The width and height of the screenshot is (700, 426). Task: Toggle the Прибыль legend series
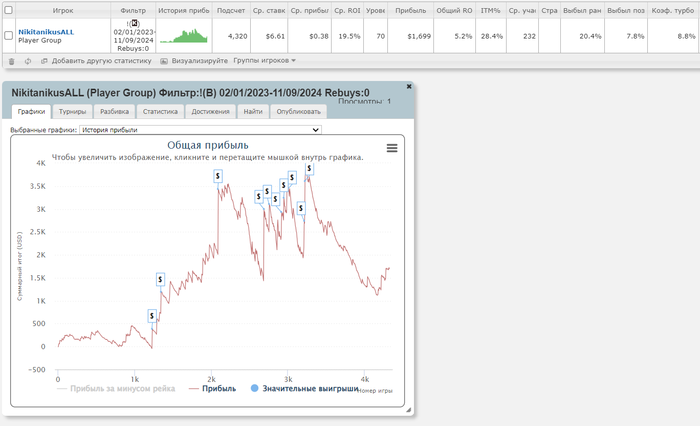point(212,388)
